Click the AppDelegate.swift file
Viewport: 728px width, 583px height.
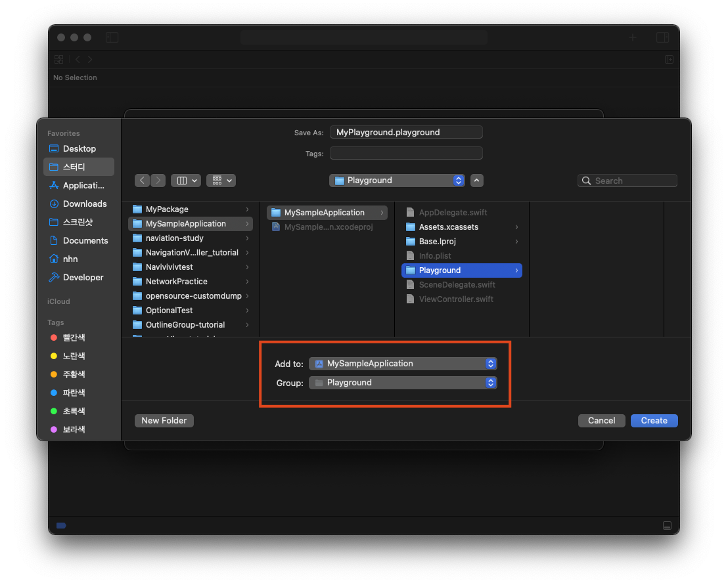(x=461, y=213)
